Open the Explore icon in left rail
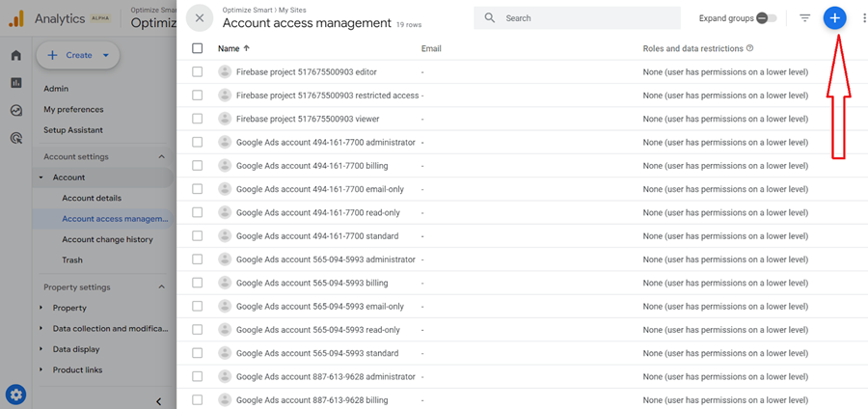 tap(16, 111)
